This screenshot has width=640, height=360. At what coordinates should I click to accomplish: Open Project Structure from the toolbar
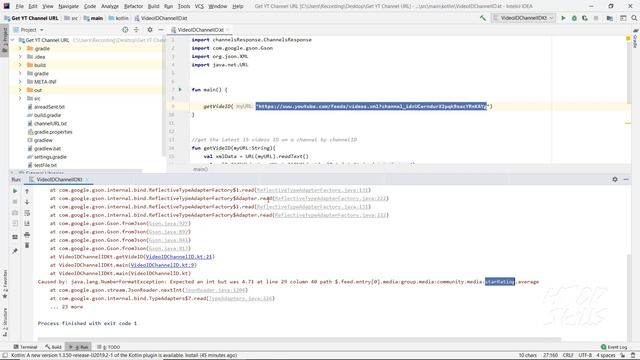[609, 18]
